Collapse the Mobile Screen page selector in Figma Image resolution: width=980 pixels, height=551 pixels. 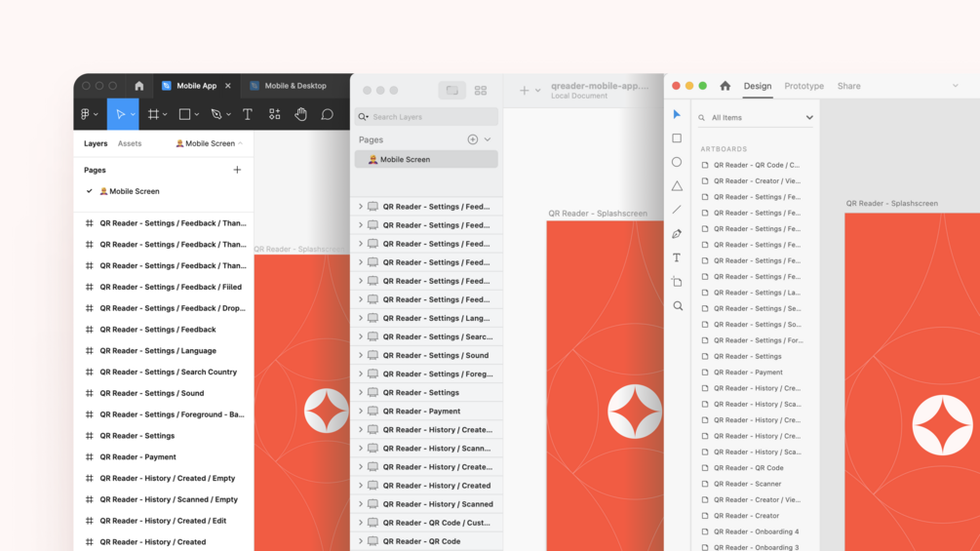tap(241, 143)
